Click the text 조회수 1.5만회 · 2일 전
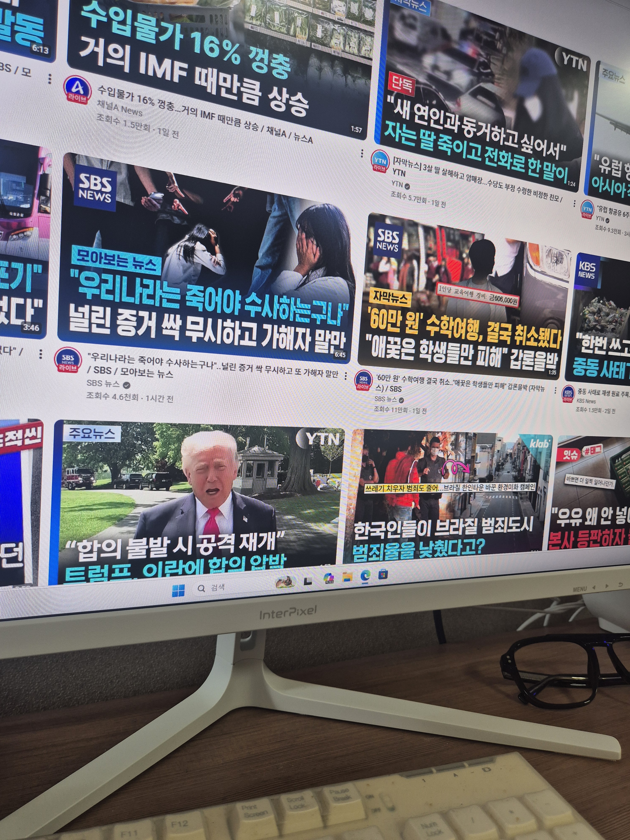630x840 pixels. click(x=595, y=410)
